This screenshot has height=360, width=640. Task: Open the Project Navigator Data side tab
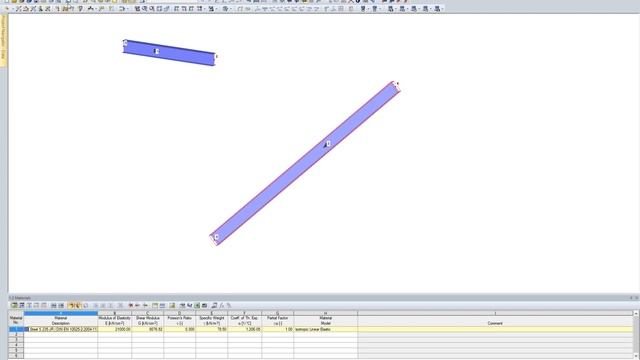[x=4, y=40]
